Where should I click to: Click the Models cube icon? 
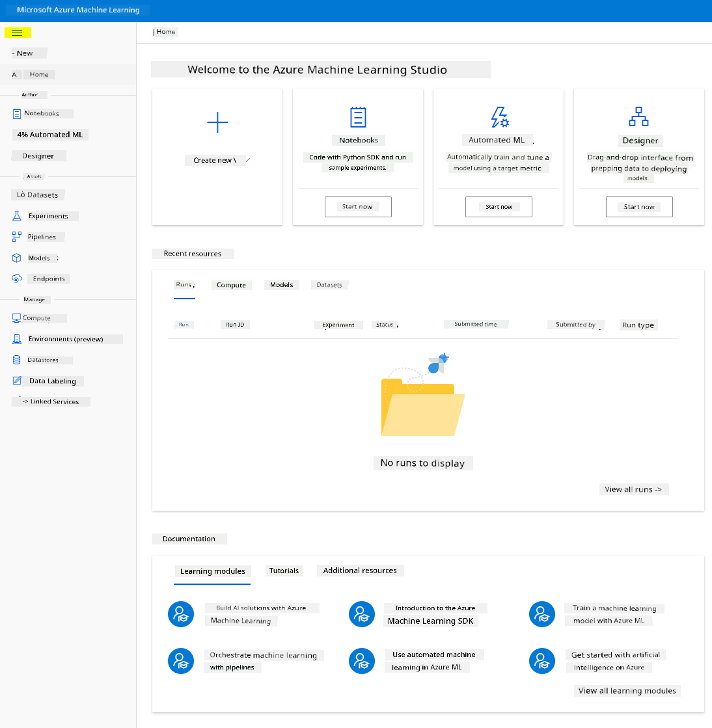click(x=17, y=258)
